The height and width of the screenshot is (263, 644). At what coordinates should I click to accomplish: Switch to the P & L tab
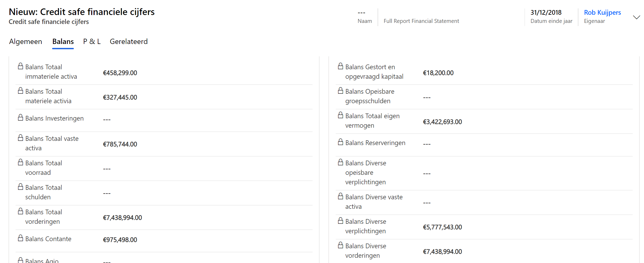coord(92,42)
